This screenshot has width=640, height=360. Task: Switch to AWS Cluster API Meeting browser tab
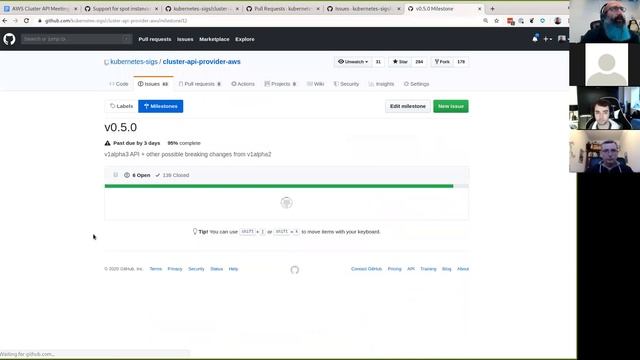pyautogui.click(x=40, y=9)
